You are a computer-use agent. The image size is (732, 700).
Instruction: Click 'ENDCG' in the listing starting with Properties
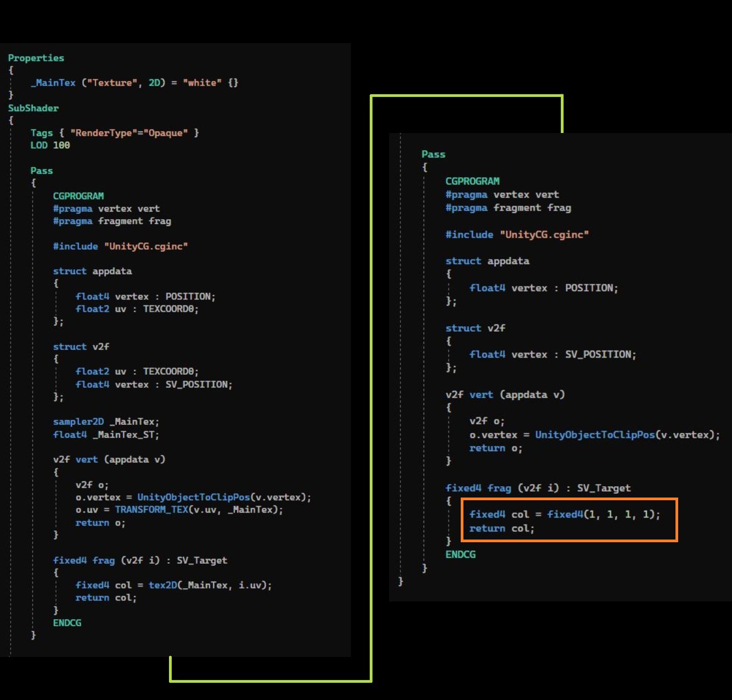point(67,622)
